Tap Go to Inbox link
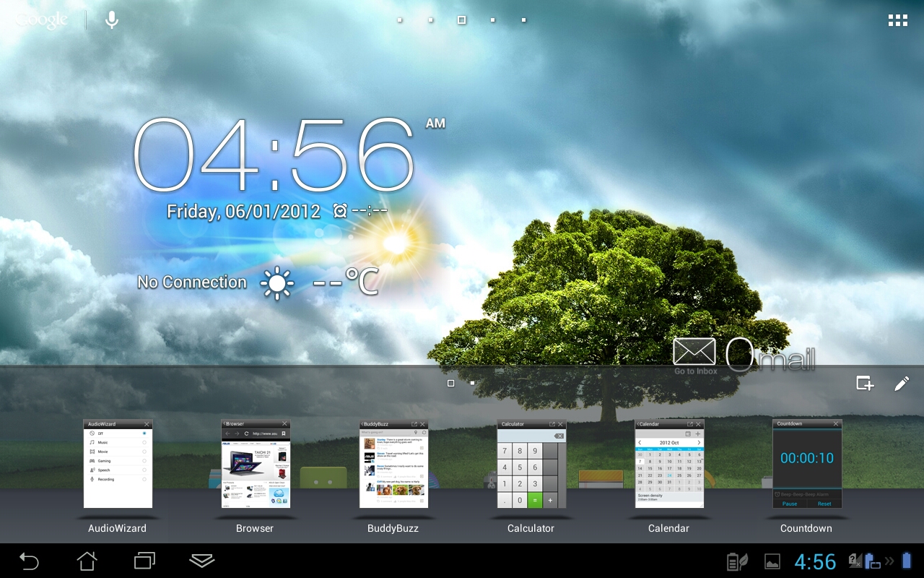The width and height of the screenshot is (924, 578). pos(696,371)
